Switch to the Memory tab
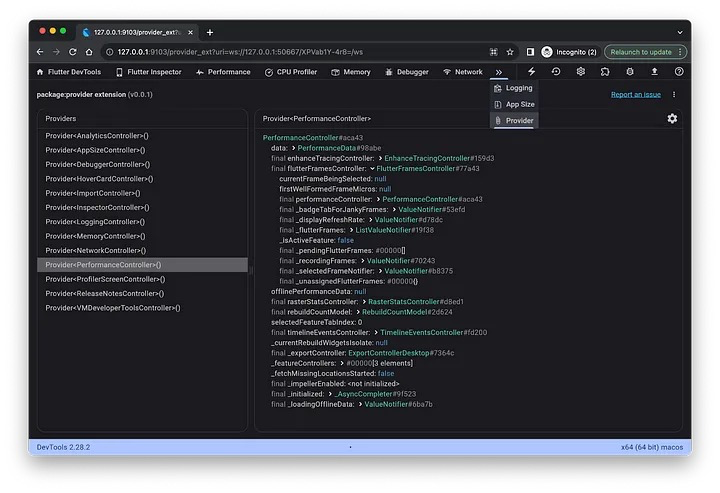Screen dimensions: 720x493 [x=351, y=72]
